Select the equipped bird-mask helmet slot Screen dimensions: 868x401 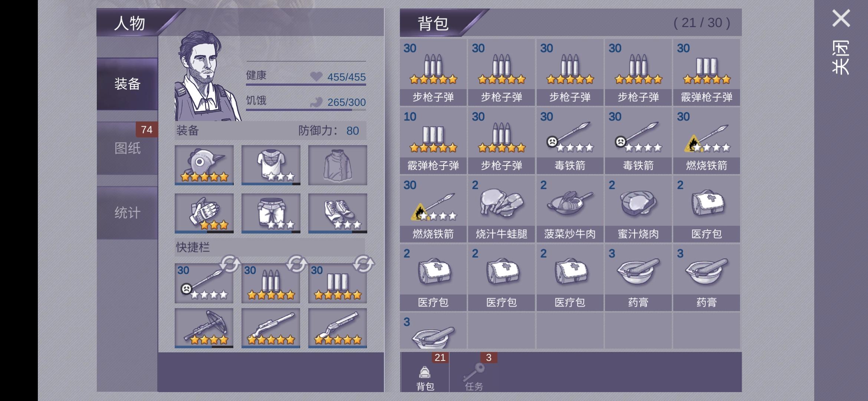pyautogui.click(x=204, y=165)
